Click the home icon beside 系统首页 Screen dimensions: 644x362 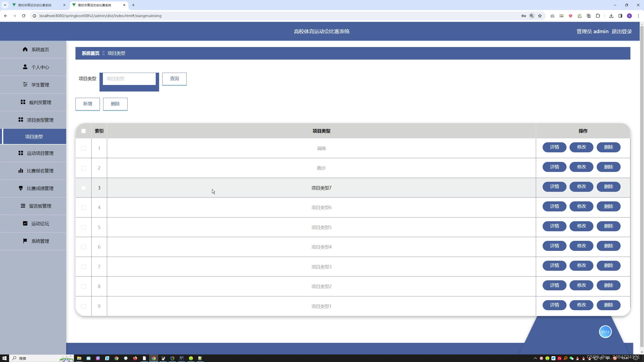point(25,49)
